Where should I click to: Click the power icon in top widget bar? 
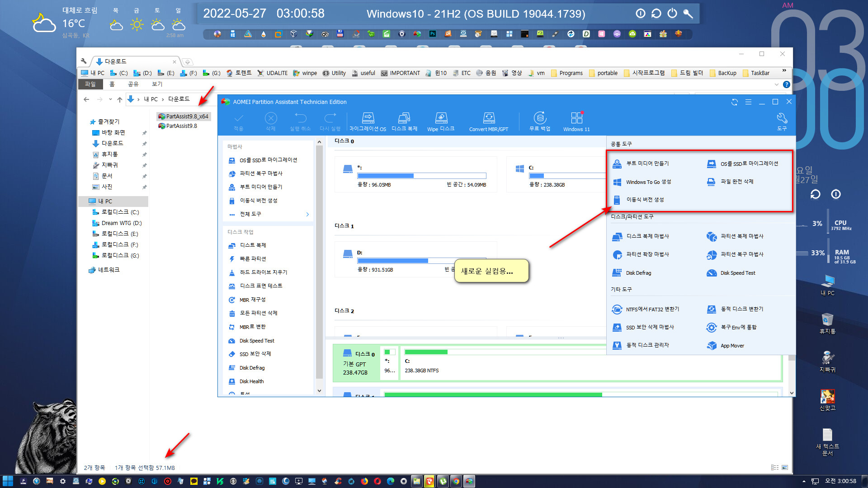[x=672, y=14]
